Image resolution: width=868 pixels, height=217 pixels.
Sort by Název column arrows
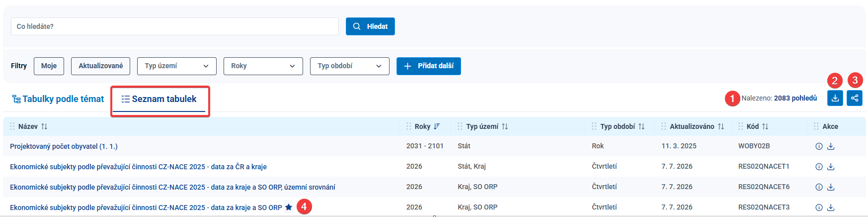pos(44,126)
